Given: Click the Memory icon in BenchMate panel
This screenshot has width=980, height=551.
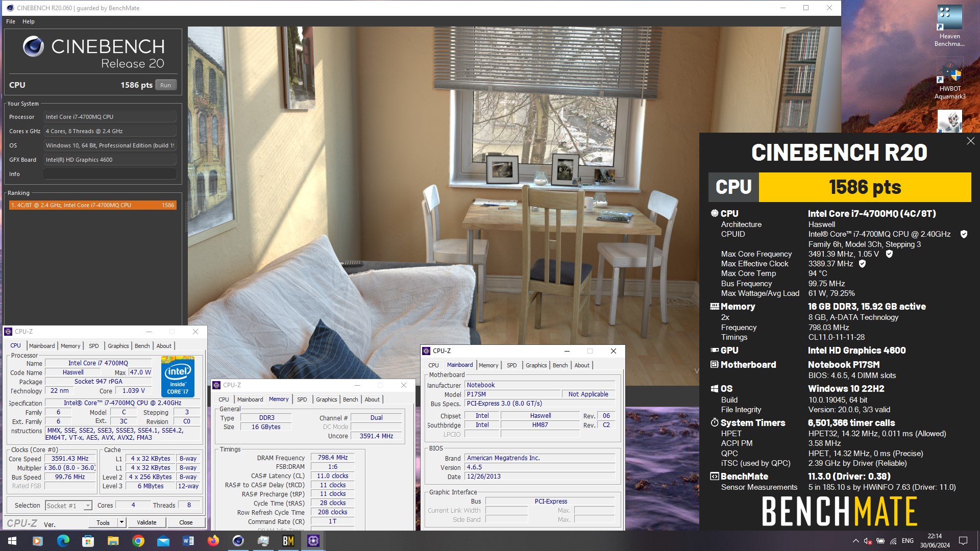Looking at the screenshot, I should [x=714, y=307].
